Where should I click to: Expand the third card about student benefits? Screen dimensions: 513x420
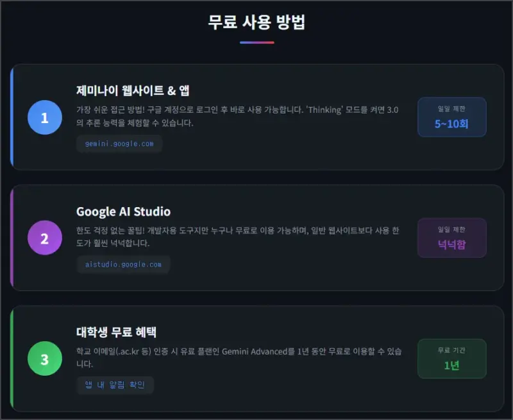click(x=256, y=359)
